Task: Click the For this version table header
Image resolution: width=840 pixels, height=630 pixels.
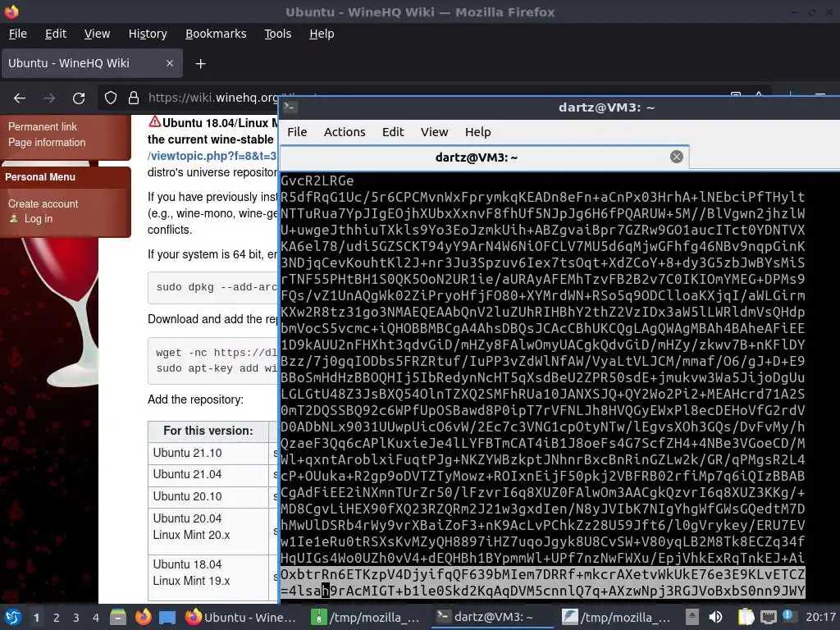Action: tap(208, 431)
